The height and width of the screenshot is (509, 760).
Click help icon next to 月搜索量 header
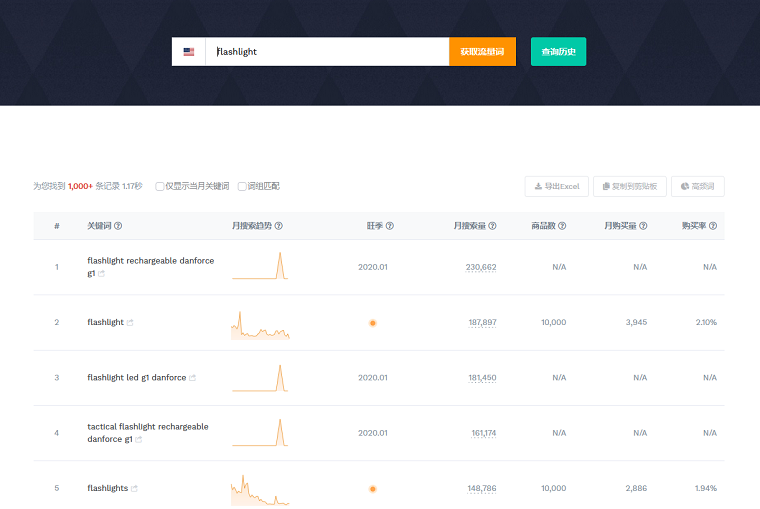(492, 226)
